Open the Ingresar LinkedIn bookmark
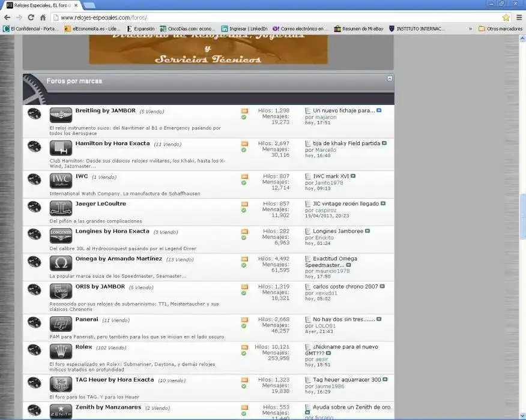Image resolution: width=526 pixels, height=420 pixels. [x=244, y=29]
